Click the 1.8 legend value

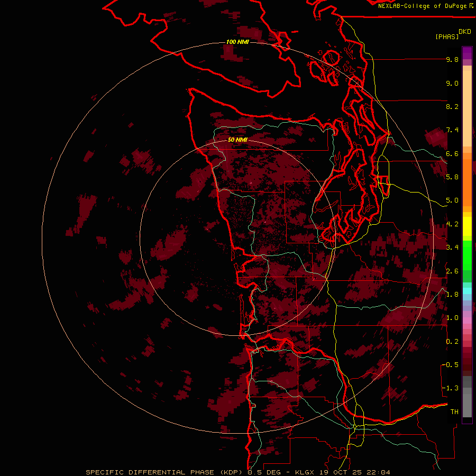click(452, 295)
